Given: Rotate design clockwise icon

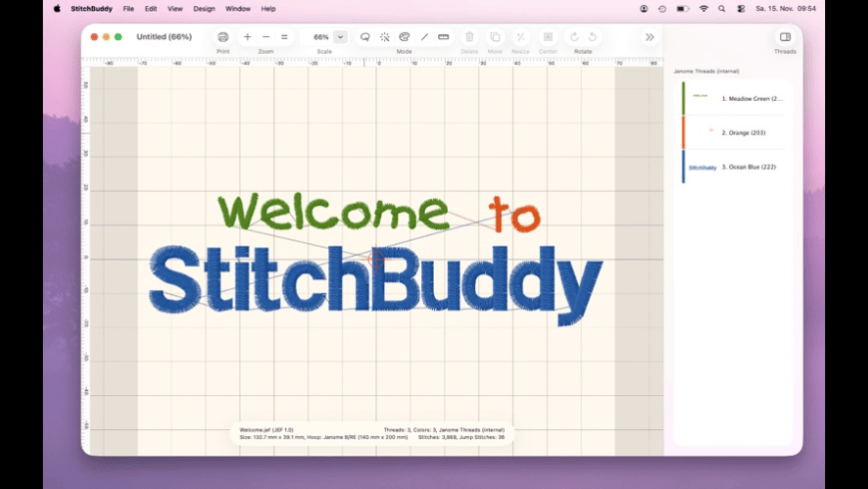Looking at the screenshot, I should pyautogui.click(x=574, y=37).
